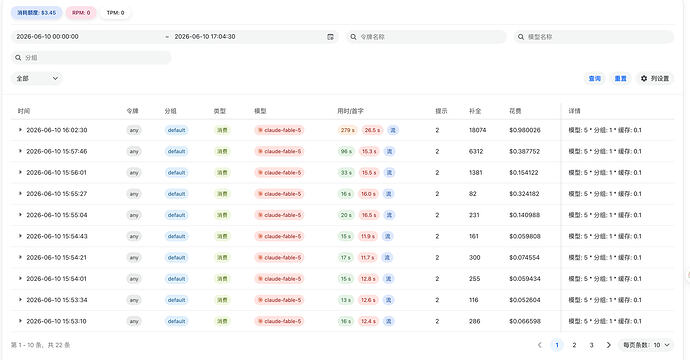Click the cost $0.066598

[525, 321]
